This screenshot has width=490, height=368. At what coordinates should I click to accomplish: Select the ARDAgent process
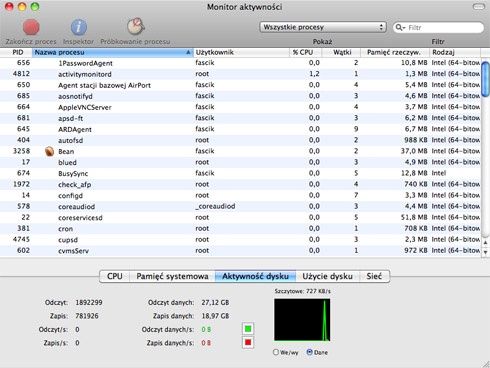[x=240, y=129]
